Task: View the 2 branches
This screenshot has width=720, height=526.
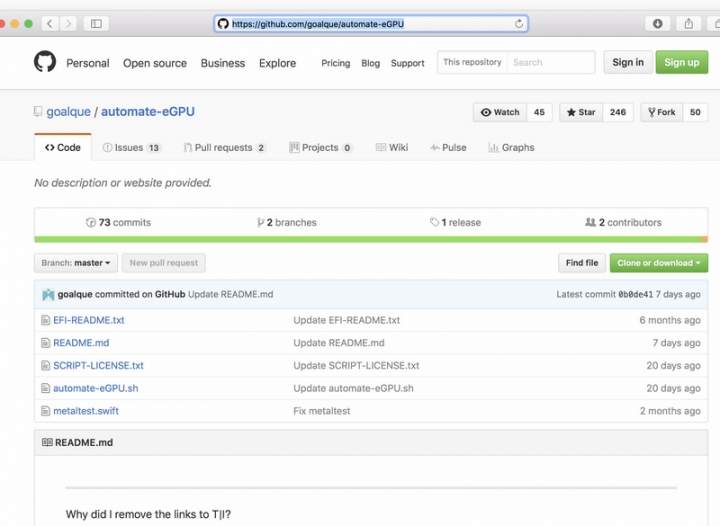Action: point(287,222)
